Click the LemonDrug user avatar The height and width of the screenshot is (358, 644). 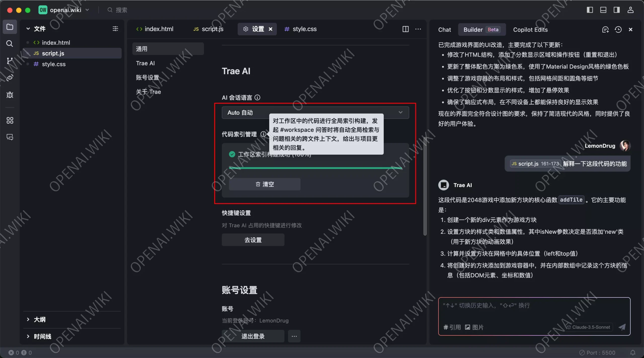pos(625,146)
